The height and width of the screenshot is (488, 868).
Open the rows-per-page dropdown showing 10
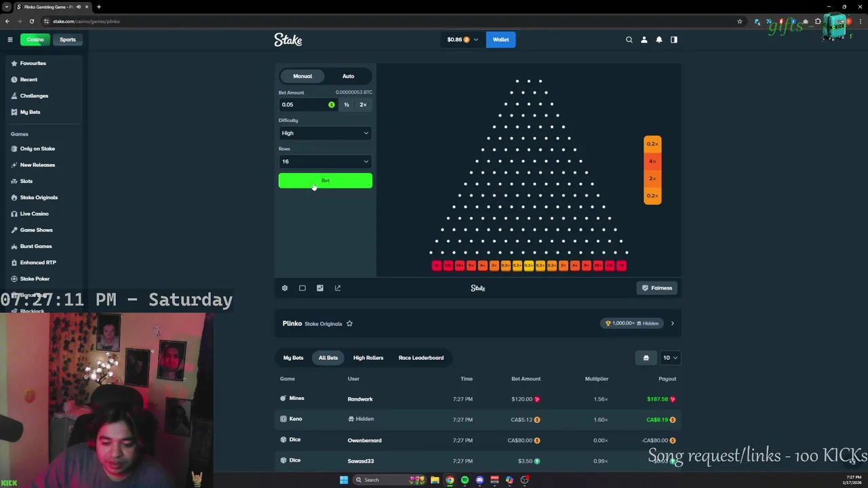(x=670, y=358)
